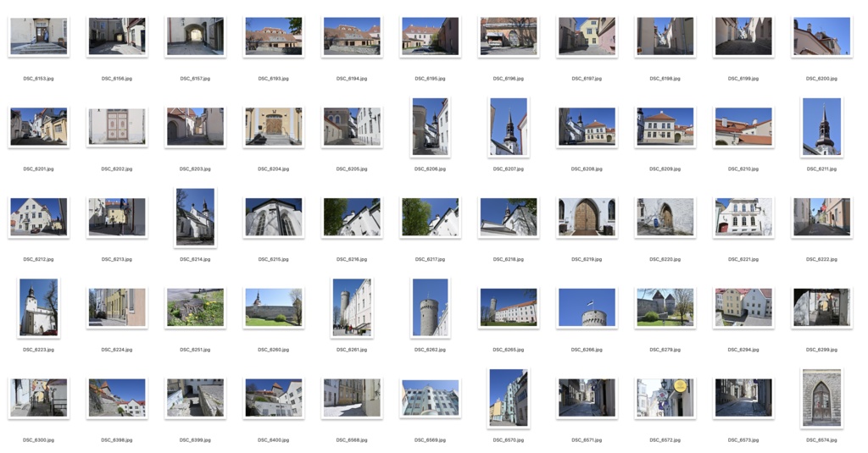Pick the DSC_6195.jpg image thumbnail

click(x=430, y=36)
